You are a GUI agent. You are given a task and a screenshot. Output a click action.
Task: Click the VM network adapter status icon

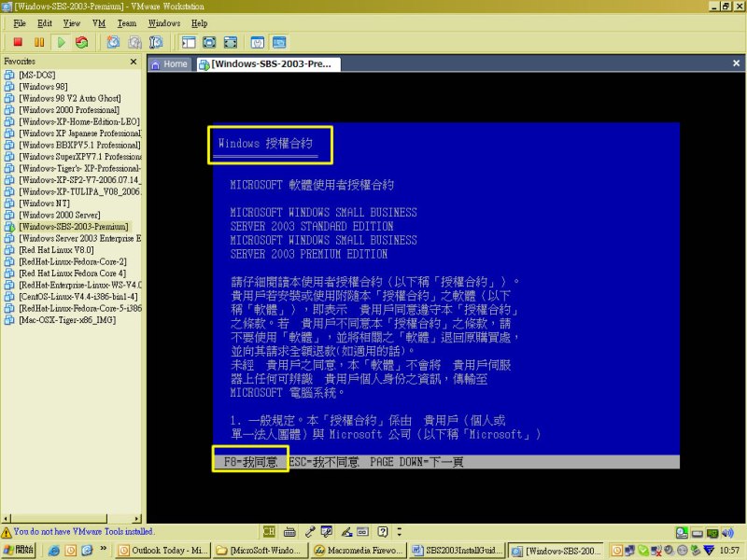coord(712,533)
